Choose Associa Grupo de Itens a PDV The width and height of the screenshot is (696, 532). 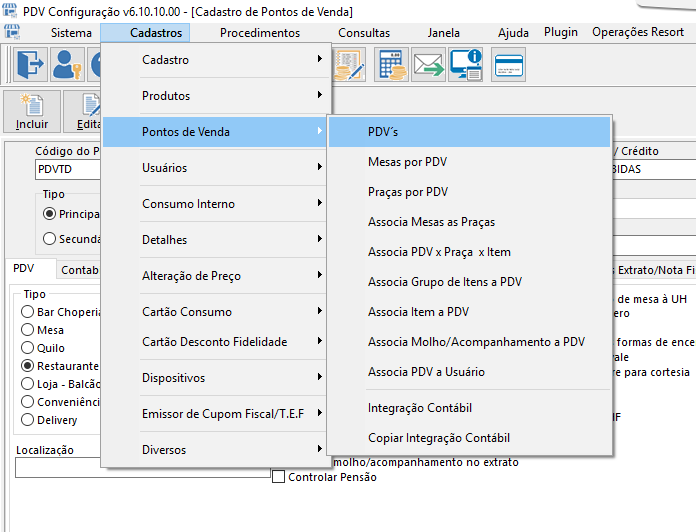tap(470, 282)
